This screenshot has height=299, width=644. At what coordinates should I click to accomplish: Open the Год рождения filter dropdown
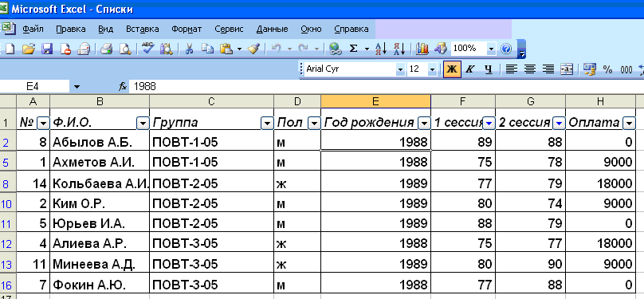click(424, 124)
